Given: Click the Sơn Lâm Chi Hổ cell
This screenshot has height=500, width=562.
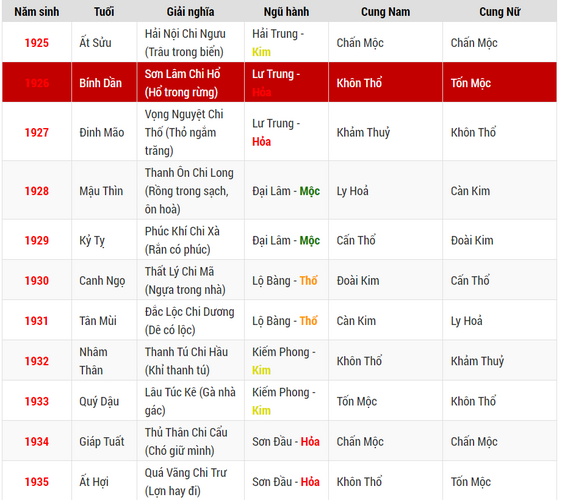Looking at the screenshot, I should (191, 82).
